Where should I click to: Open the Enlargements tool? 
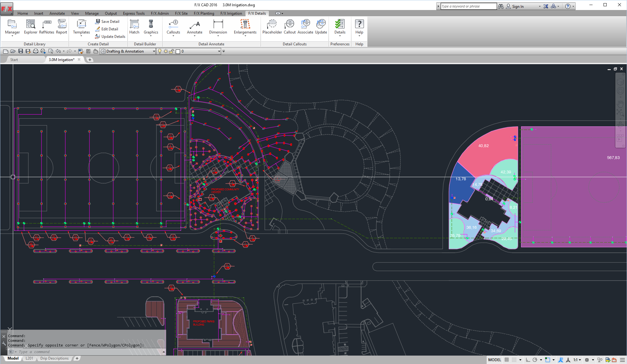point(245,26)
